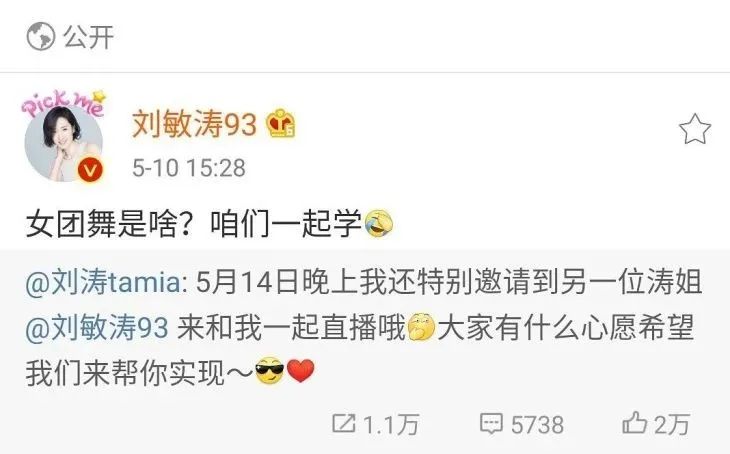Open the comments showing 5738

tap(522, 424)
